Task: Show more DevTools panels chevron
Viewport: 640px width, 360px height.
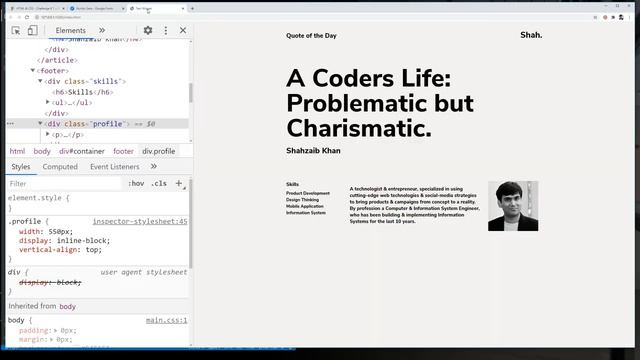Action: tap(102, 30)
